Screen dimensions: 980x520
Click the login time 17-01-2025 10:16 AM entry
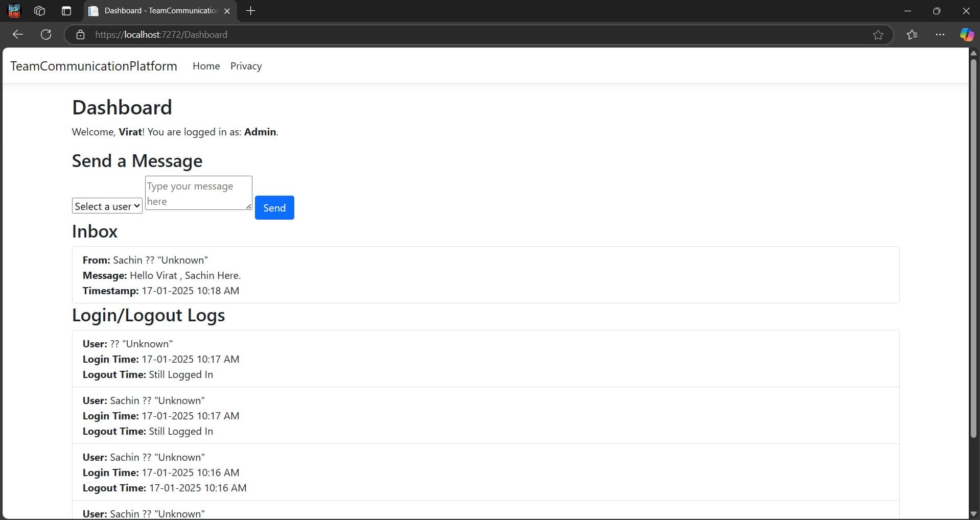191,472
